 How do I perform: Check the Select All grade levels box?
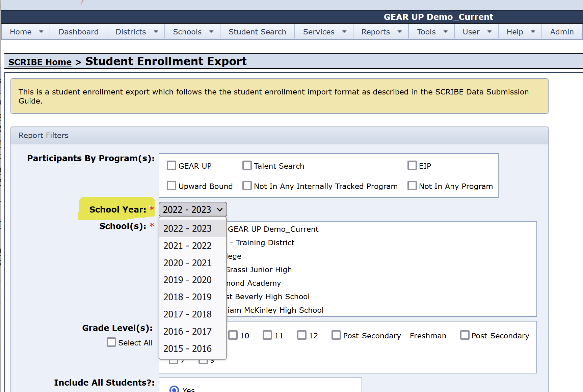pos(111,342)
